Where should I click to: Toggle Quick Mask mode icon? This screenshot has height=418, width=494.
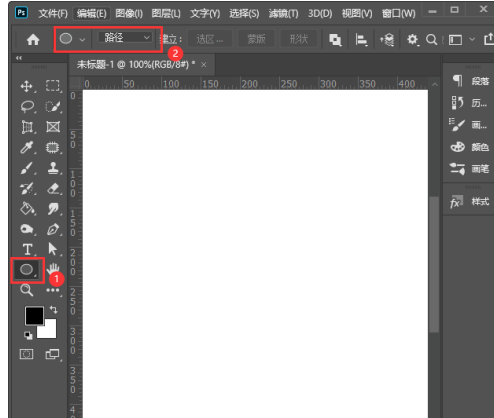[26, 354]
